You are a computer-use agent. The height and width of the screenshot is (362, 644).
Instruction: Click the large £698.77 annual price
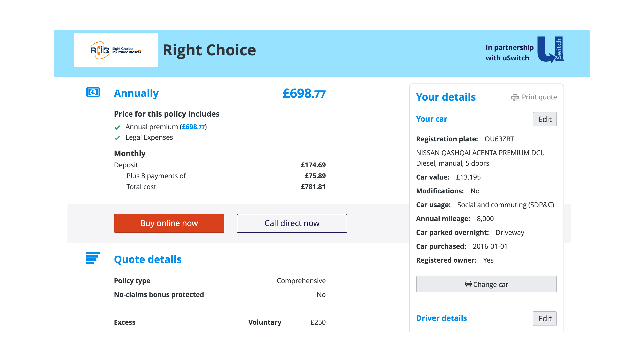coord(304,93)
